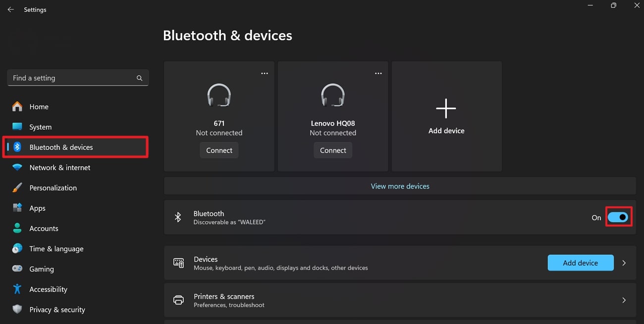This screenshot has height=324, width=644.
Task: Open options menu for device 671
Action: [264, 73]
